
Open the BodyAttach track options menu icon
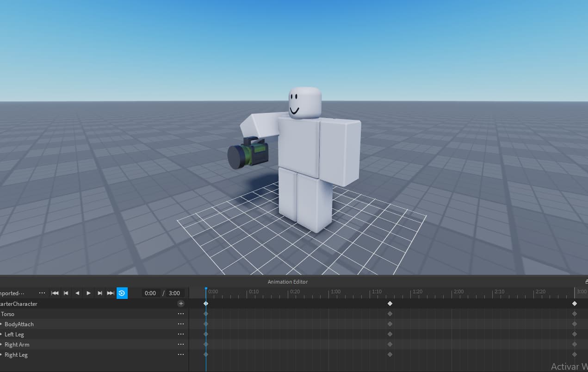181,324
